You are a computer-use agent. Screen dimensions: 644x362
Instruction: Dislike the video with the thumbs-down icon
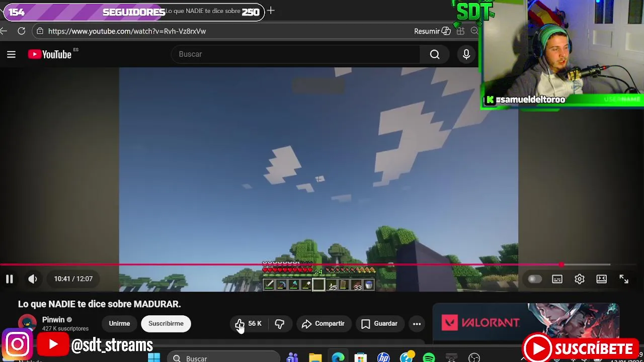[x=280, y=324]
